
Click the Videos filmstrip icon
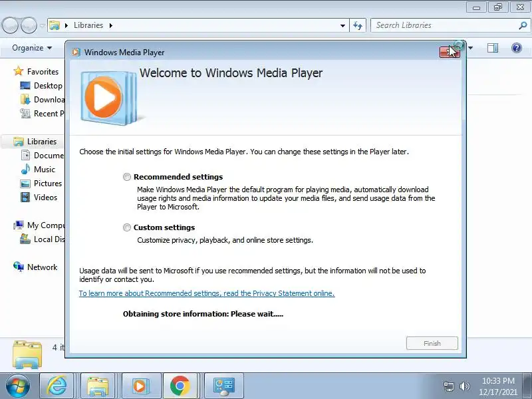pos(25,197)
